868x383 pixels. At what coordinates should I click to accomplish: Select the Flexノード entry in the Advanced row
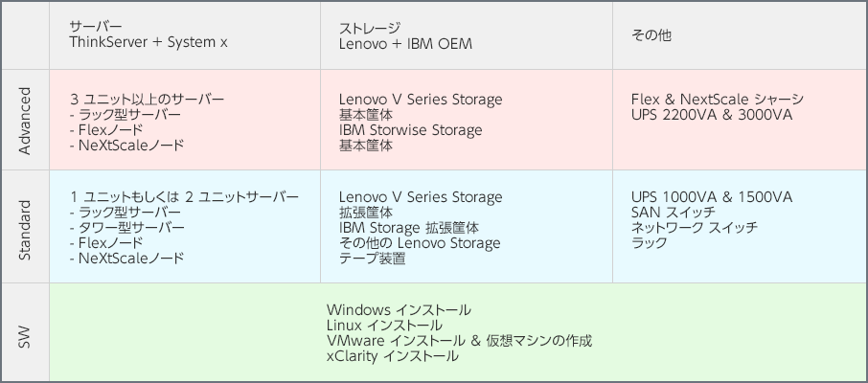tap(106, 130)
